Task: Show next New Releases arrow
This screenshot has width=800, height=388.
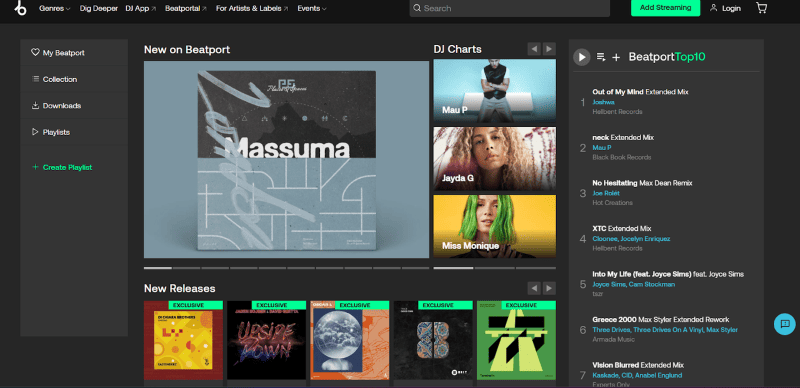Action: (x=549, y=288)
